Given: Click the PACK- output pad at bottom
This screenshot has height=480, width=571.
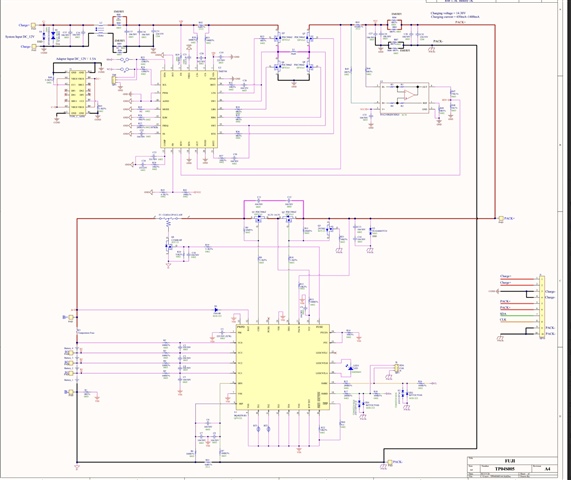Looking at the screenshot, I should click(x=390, y=462).
